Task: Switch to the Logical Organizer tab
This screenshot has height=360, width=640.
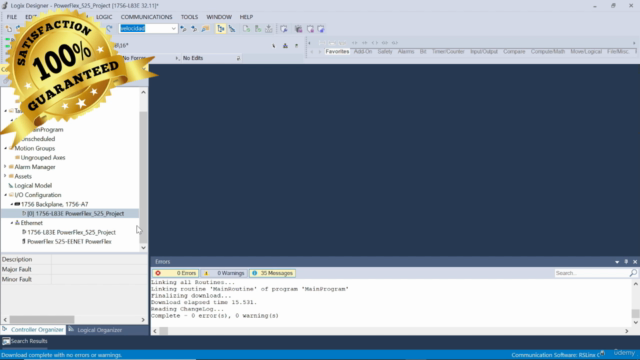Action: click(96, 330)
